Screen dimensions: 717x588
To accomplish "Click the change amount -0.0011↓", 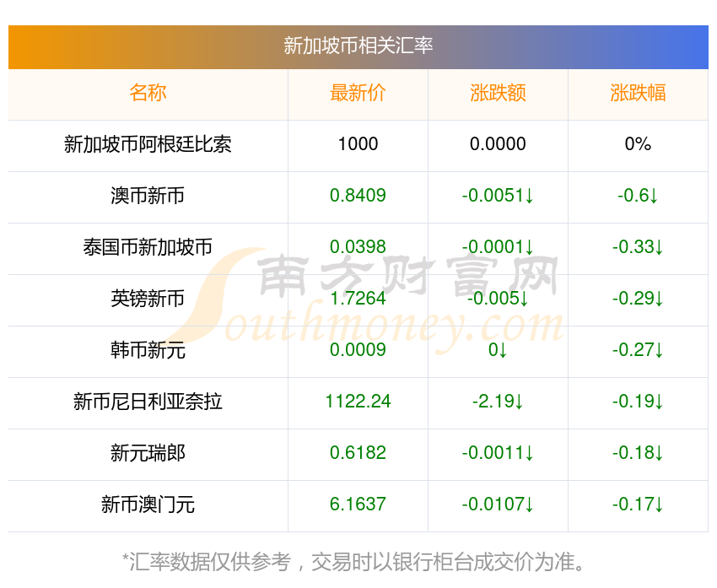I will pos(498,453).
